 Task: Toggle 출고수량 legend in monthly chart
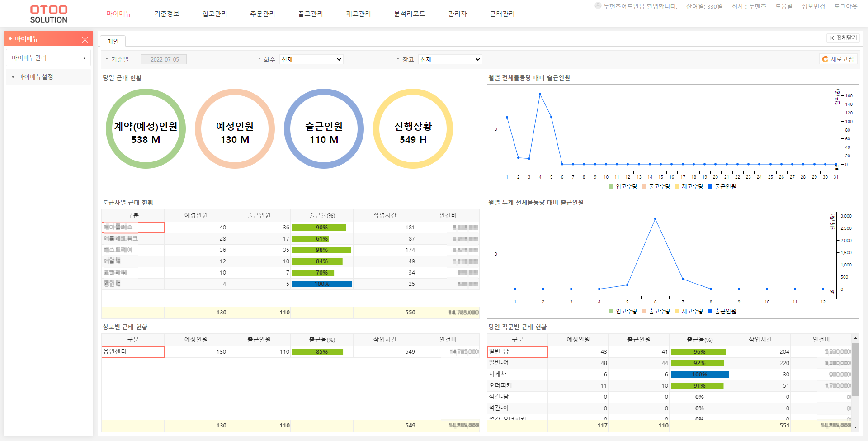pos(656,186)
